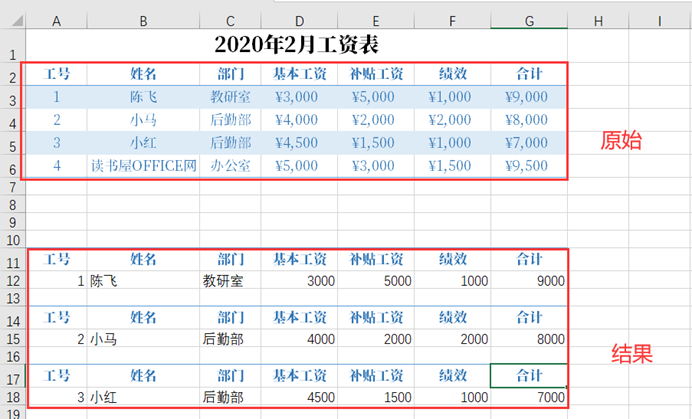Viewport: 692px width, 419px height.
Task: Select column F header
Action: click(x=452, y=21)
